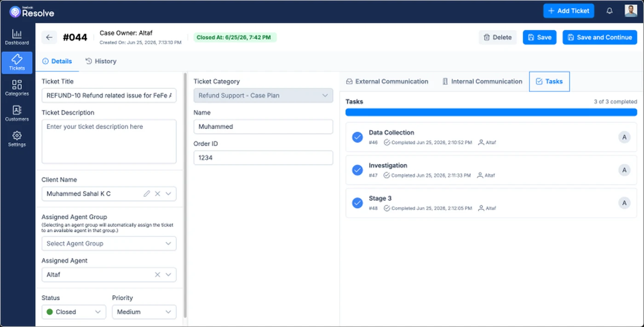Go back with the arrow next to #044

(49, 37)
